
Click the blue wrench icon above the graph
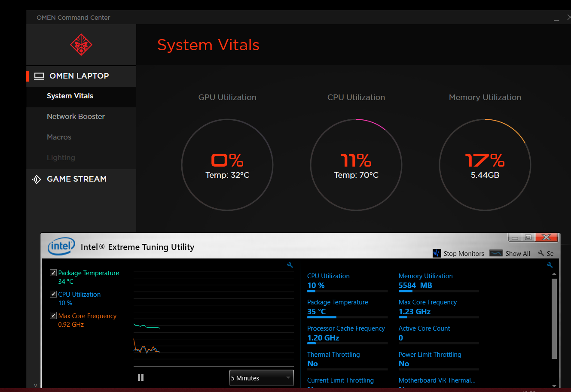point(290,265)
